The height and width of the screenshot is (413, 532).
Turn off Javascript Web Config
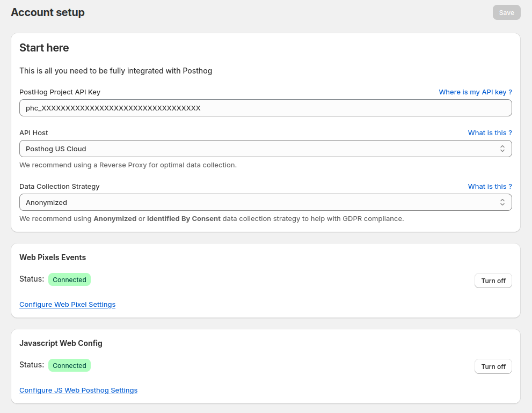[x=493, y=367]
